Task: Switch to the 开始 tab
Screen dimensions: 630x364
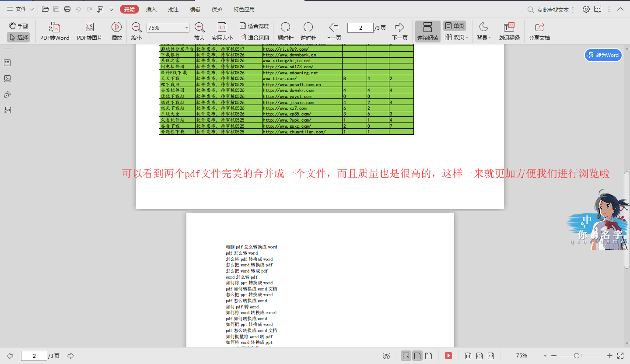Action: click(x=129, y=9)
